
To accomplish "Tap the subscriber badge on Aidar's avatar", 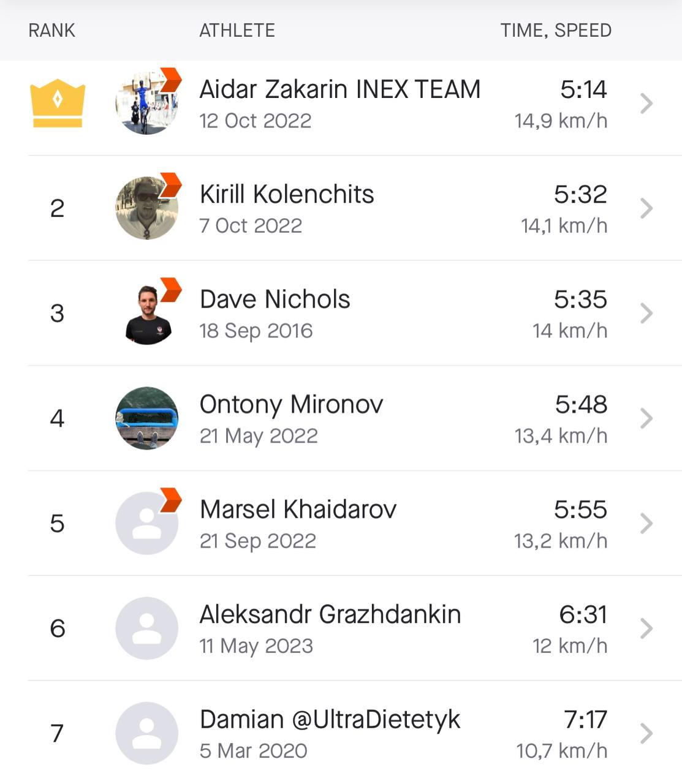I will click(171, 80).
